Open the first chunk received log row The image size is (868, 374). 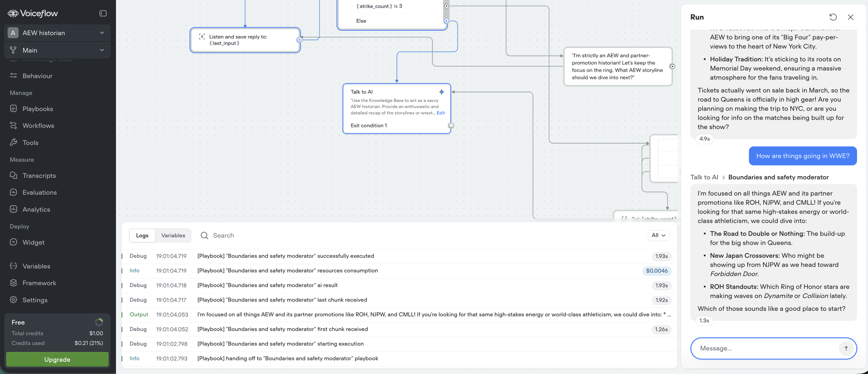click(399, 329)
